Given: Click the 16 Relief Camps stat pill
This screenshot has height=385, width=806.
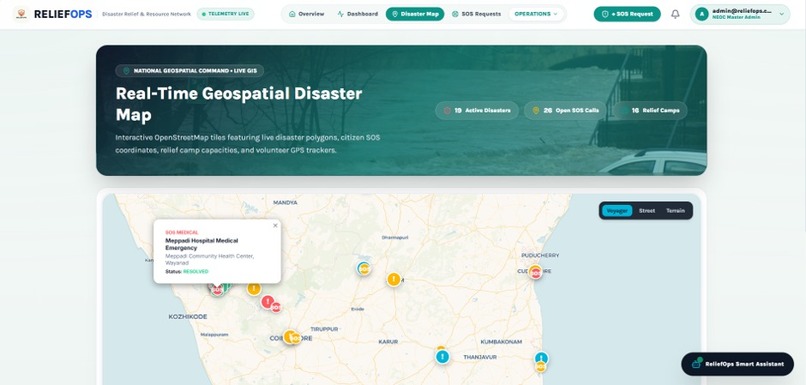Looking at the screenshot, I should (x=650, y=111).
